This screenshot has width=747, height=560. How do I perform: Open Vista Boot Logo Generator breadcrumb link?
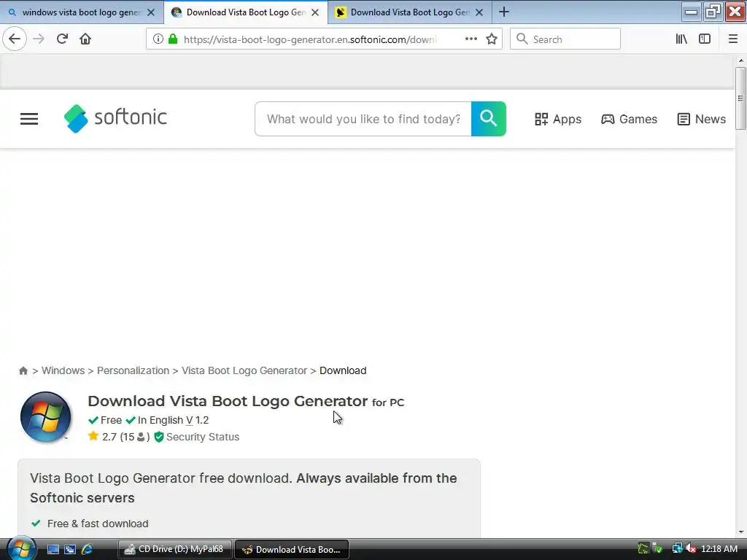click(x=244, y=370)
